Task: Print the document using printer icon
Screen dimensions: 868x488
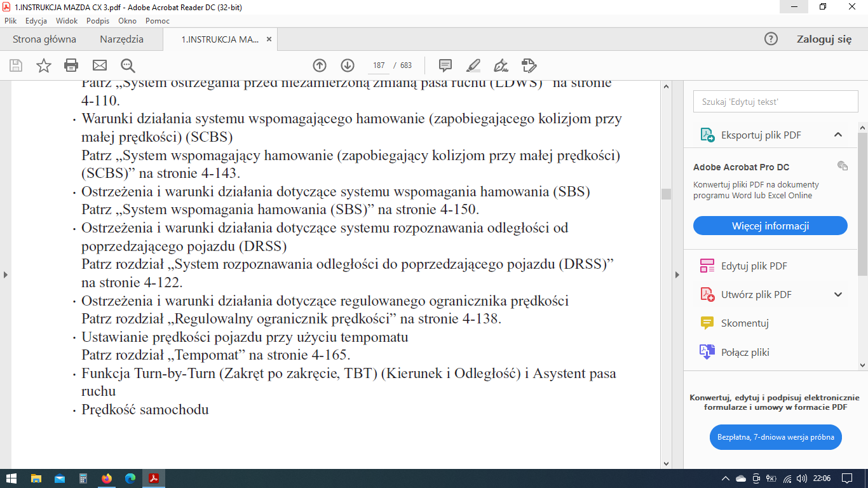Action: 71,65
